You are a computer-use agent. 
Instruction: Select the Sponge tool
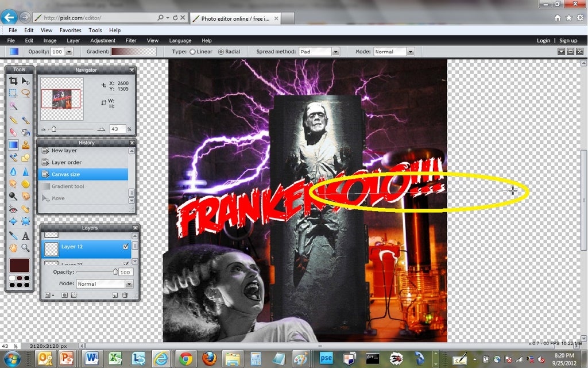coord(25,183)
